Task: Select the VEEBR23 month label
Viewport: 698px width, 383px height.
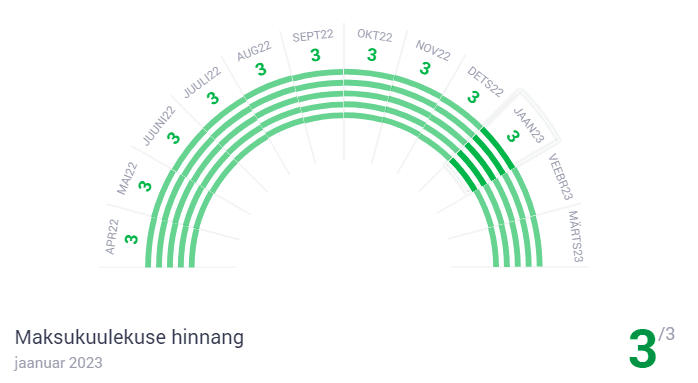Action: click(560, 176)
